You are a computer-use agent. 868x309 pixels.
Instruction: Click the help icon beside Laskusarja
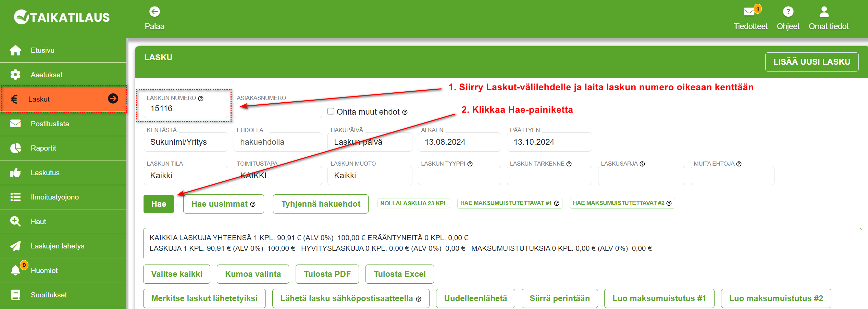(x=642, y=164)
